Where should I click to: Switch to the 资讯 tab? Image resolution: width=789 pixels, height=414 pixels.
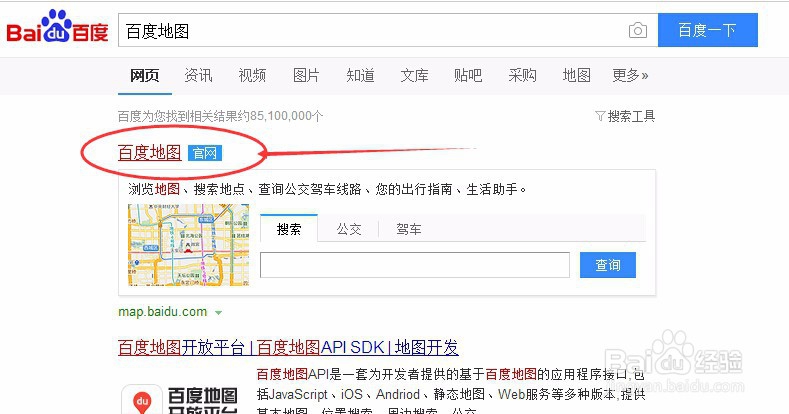tap(198, 75)
